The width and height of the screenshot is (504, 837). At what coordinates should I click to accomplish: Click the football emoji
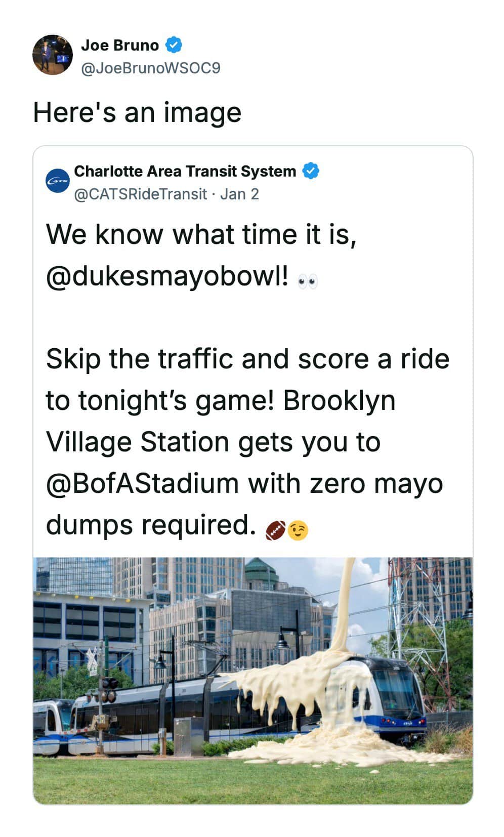click(276, 530)
